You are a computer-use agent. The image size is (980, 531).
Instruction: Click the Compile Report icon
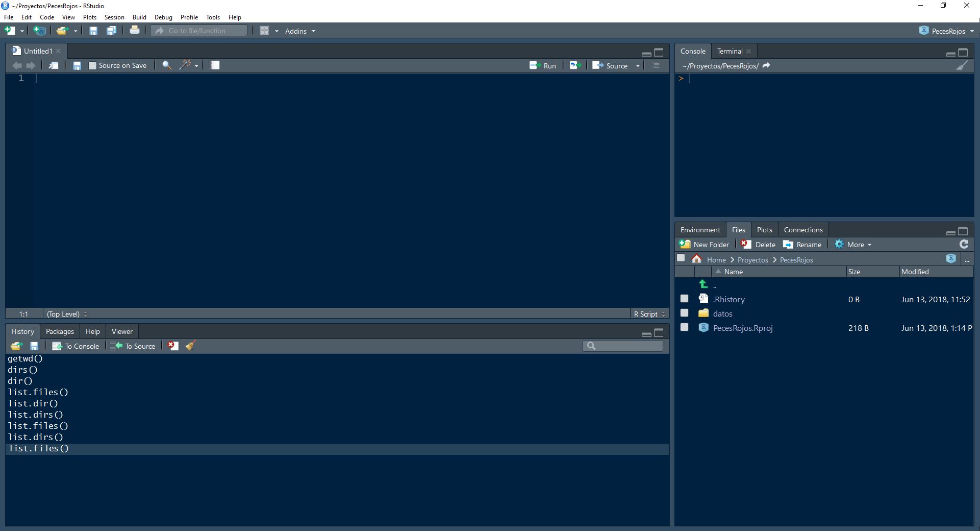click(x=215, y=65)
